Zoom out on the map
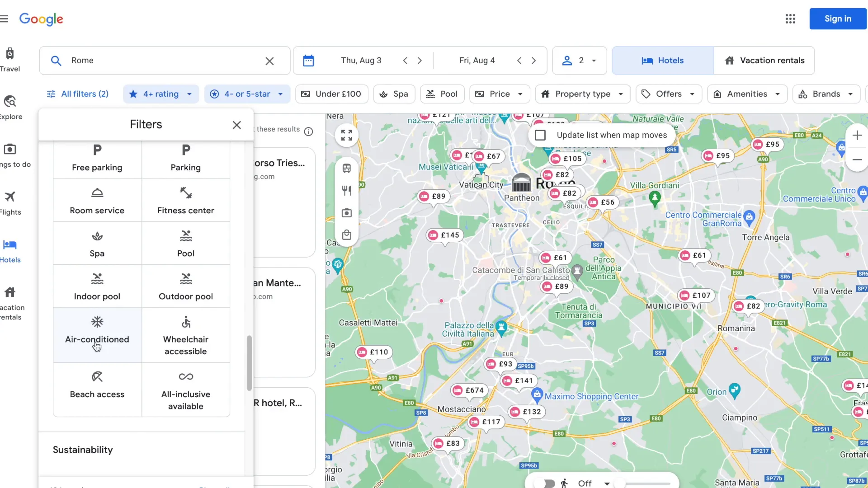The image size is (868, 488). coord(857,160)
